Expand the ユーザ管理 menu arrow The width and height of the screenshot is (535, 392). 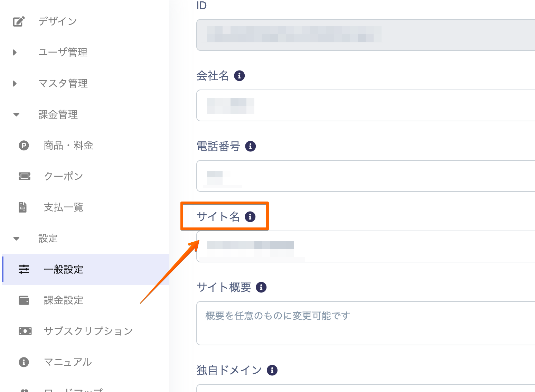click(15, 53)
